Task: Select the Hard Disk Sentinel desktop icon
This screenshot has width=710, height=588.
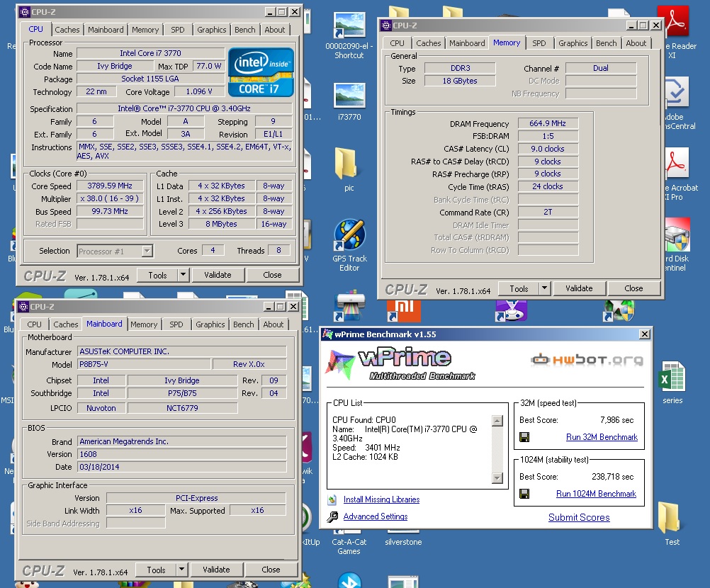Action: click(677, 235)
